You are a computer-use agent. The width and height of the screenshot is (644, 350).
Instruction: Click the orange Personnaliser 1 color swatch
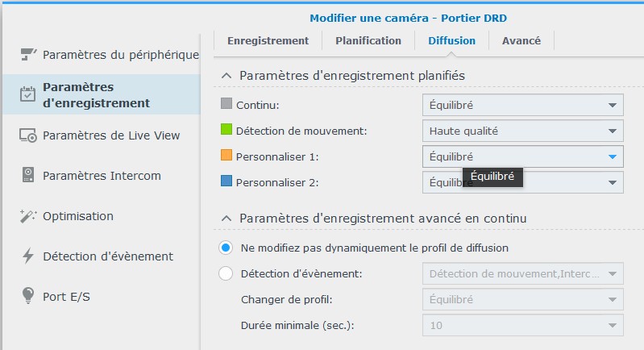coord(226,156)
